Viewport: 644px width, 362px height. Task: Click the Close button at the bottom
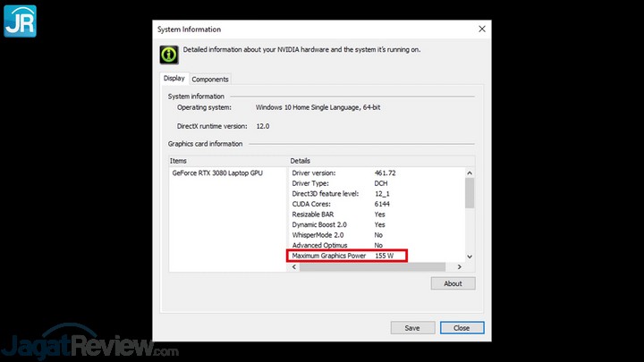pyautogui.click(x=462, y=328)
